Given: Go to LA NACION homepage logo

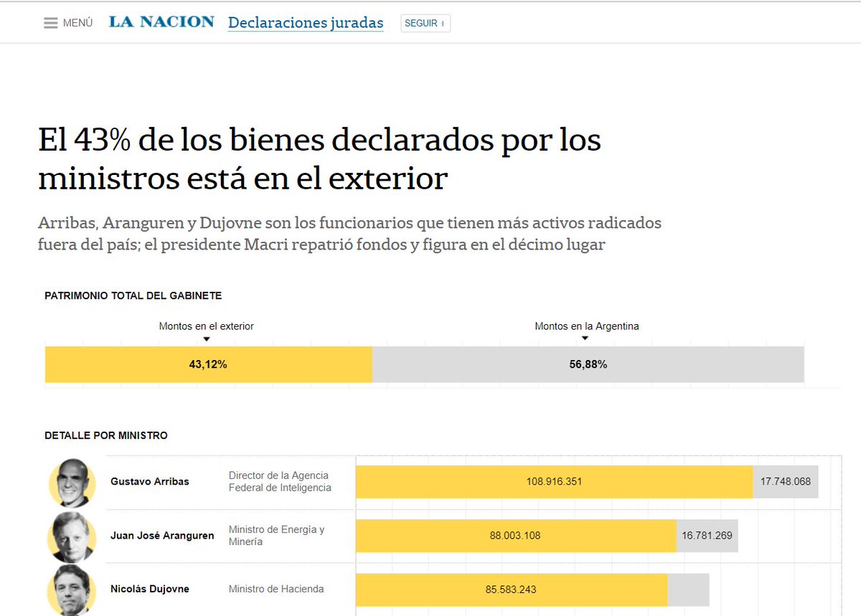Looking at the screenshot, I should [161, 22].
